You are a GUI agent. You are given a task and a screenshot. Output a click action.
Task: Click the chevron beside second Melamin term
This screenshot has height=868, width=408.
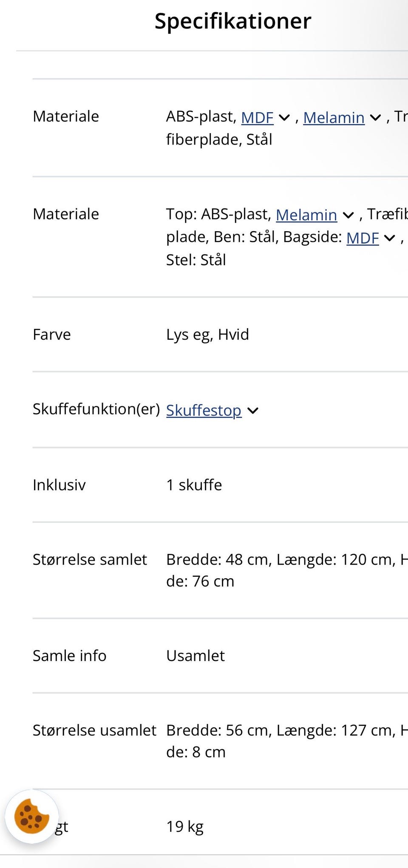pyautogui.click(x=348, y=216)
